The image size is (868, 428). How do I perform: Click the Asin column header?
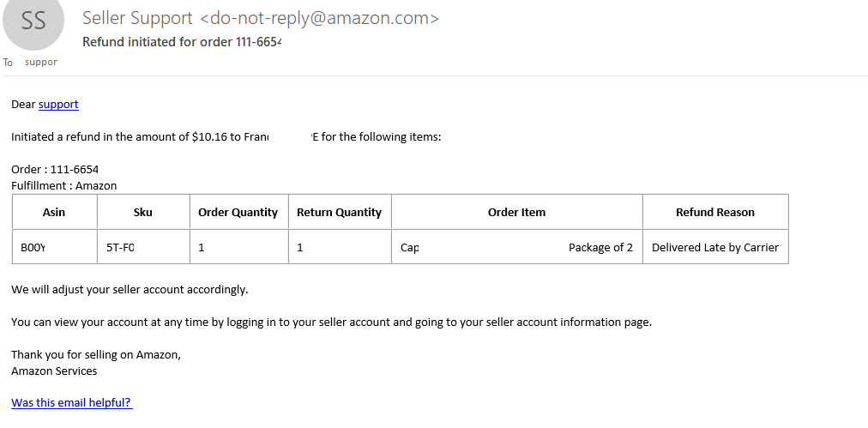54,212
